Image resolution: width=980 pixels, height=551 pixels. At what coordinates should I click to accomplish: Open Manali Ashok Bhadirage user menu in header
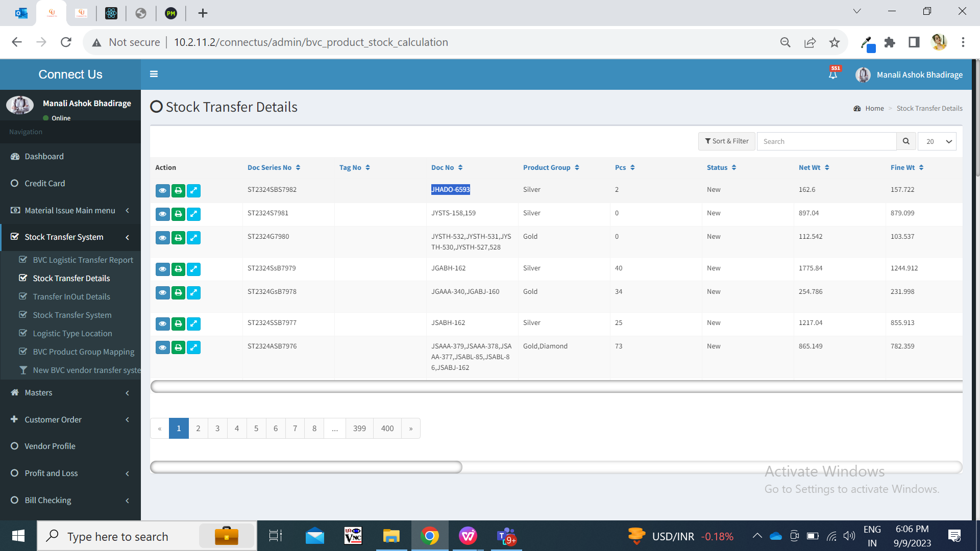(x=910, y=74)
